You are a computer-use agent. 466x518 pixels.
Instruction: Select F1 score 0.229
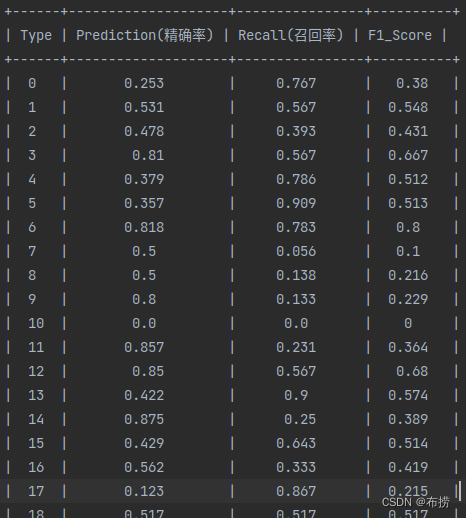click(408, 299)
